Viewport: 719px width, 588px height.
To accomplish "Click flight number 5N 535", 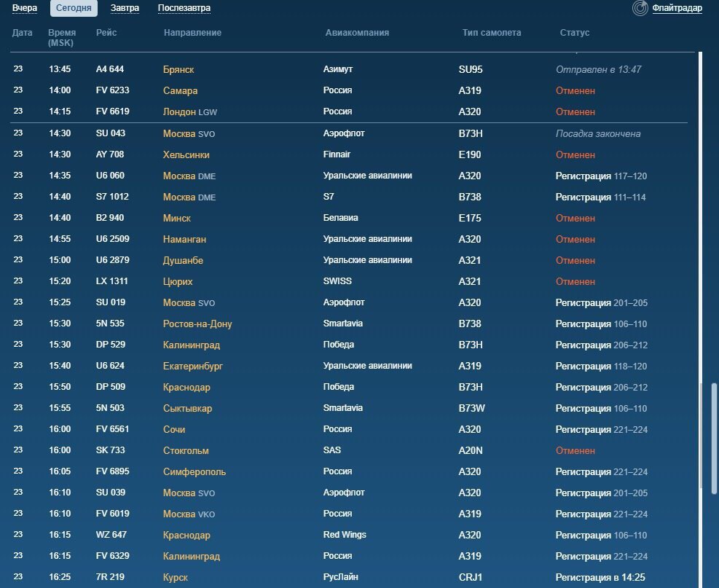I will coord(110,323).
